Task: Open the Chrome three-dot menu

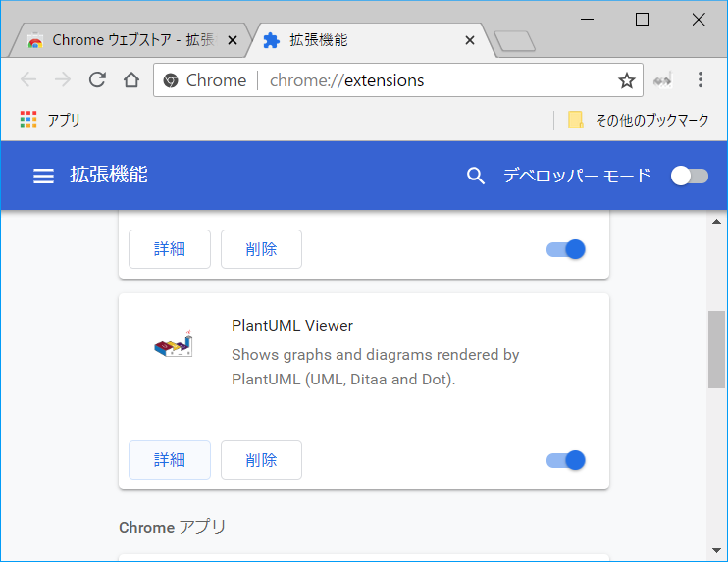Action: tap(701, 79)
